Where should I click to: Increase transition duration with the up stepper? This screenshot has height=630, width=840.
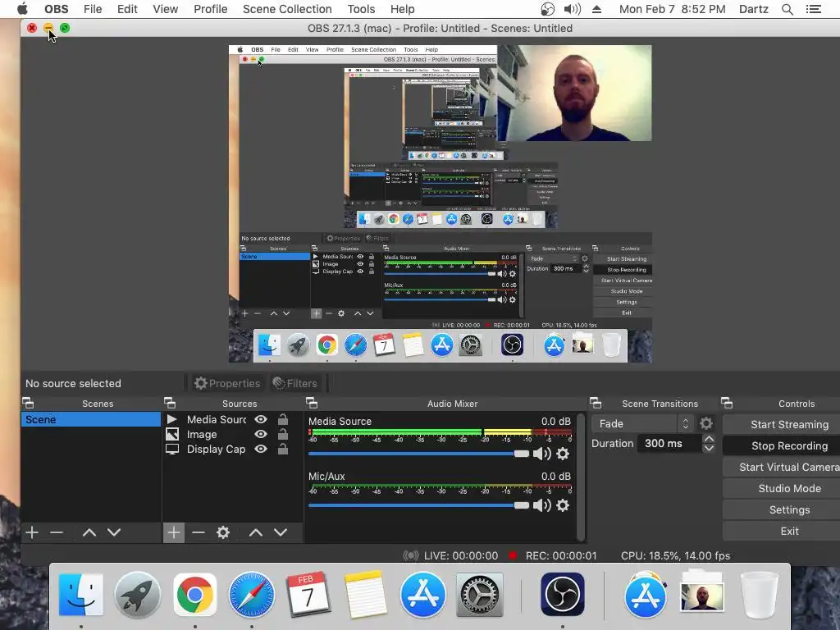point(709,439)
